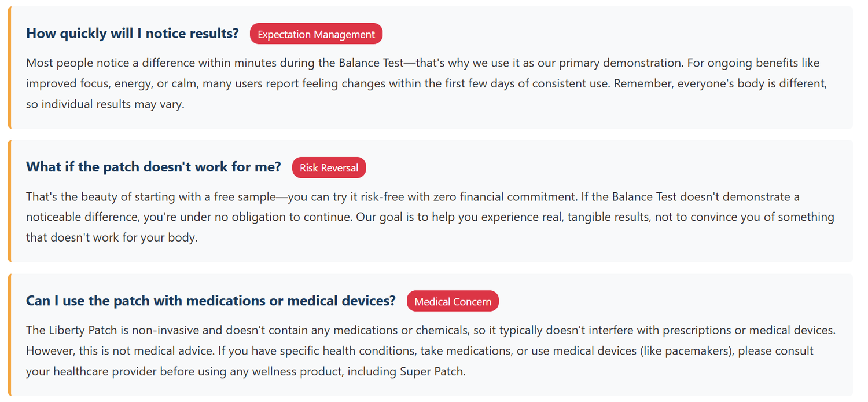The width and height of the screenshot is (868, 402).
Task: Click the sentence "so individual results may vary."
Action: pos(105,105)
